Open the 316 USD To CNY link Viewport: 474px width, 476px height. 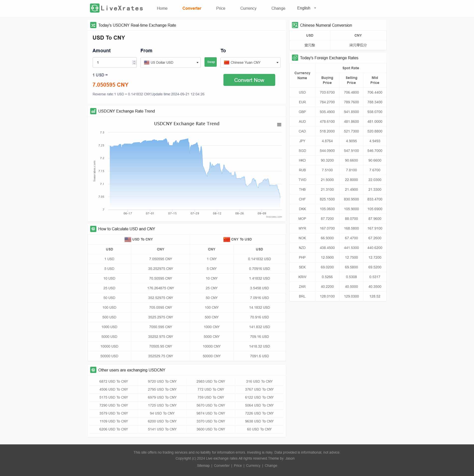[x=259, y=381]
